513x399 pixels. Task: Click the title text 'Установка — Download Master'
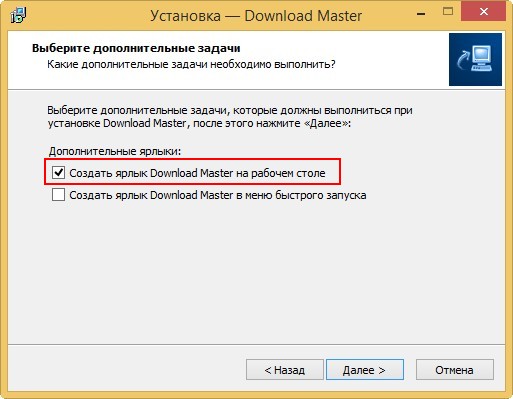coord(256,16)
